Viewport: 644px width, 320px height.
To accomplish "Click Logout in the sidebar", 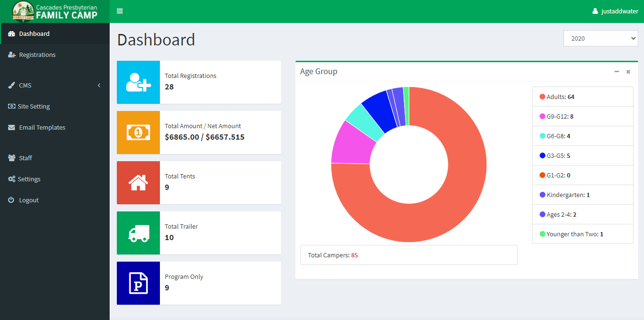I will click(29, 200).
